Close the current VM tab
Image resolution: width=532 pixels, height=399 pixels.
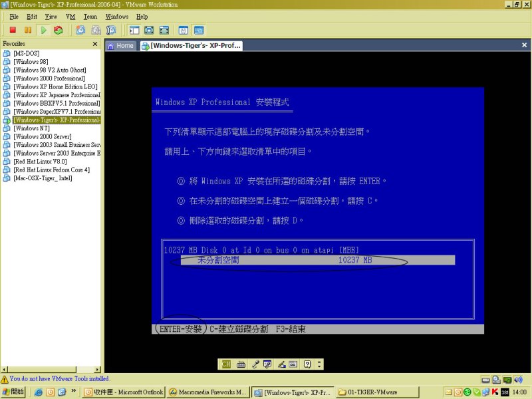[x=524, y=45]
